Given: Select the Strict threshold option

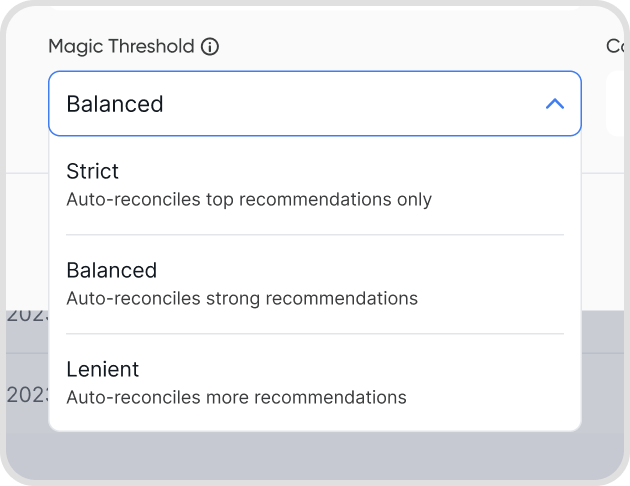Looking at the screenshot, I should click(x=314, y=185).
